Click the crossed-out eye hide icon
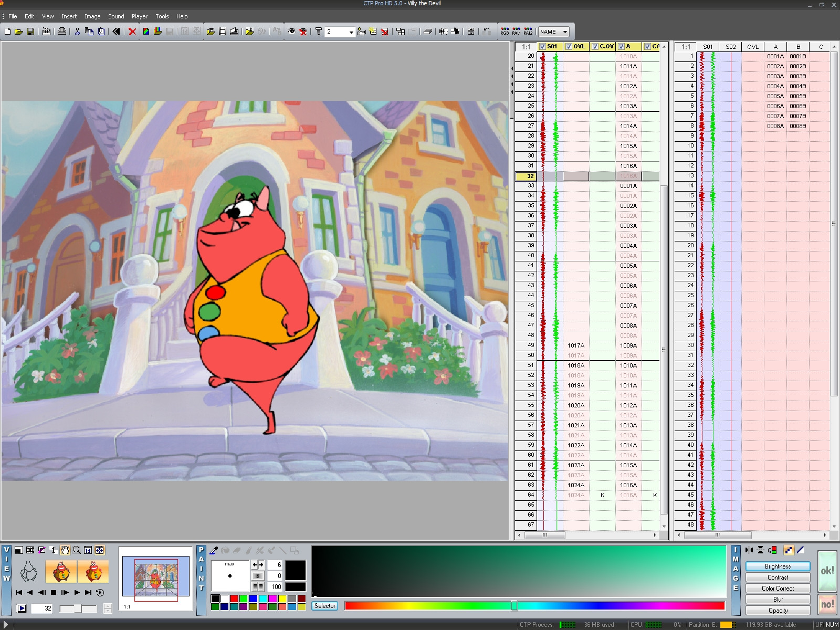840x630 pixels. (x=303, y=31)
